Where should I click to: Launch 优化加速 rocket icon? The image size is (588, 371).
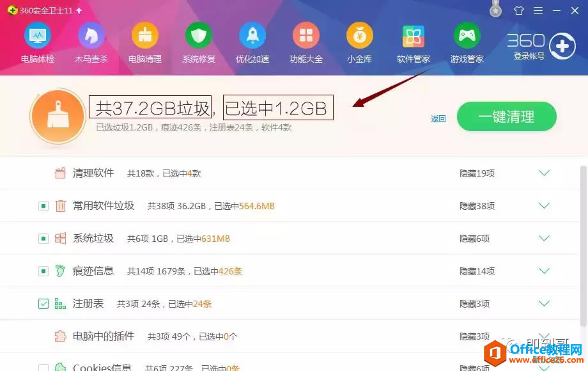(x=252, y=36)
